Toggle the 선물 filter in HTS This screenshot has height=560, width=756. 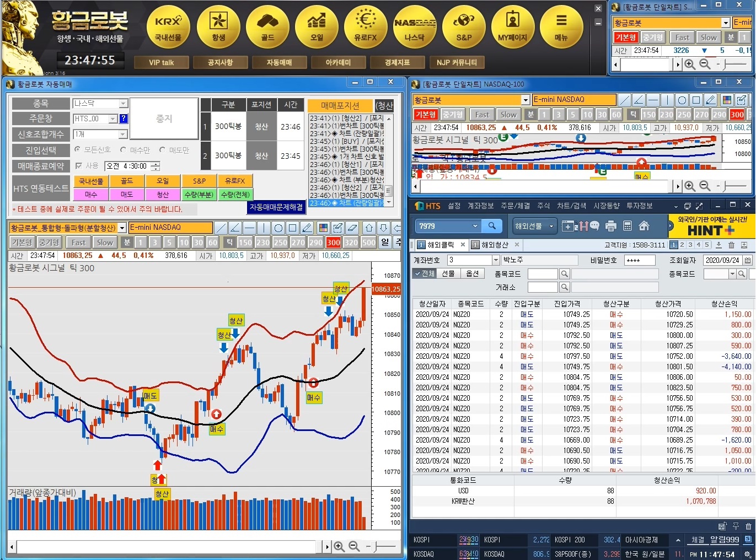(x=448, y=273)
